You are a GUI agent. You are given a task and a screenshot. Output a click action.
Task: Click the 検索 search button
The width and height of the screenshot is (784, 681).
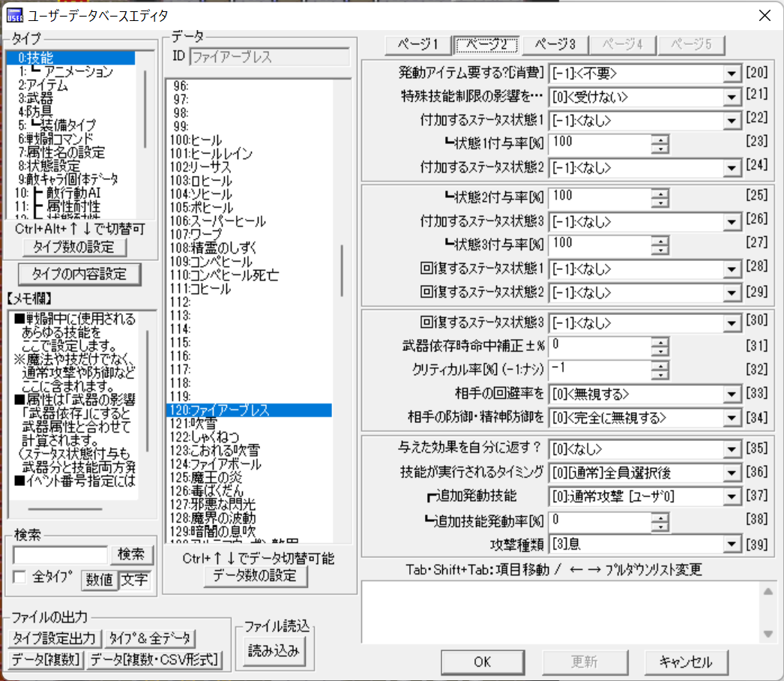[x=131, y=554]
